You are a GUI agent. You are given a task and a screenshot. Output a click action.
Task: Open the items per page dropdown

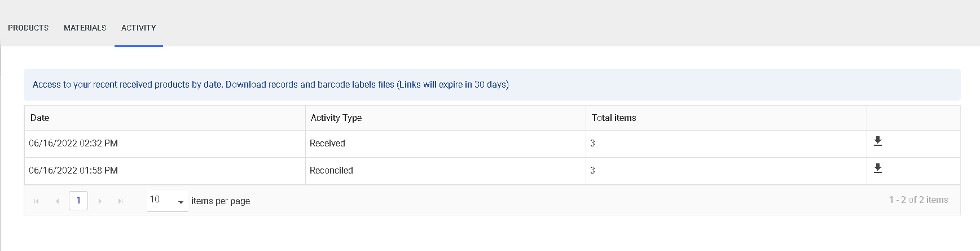point(167,201)
